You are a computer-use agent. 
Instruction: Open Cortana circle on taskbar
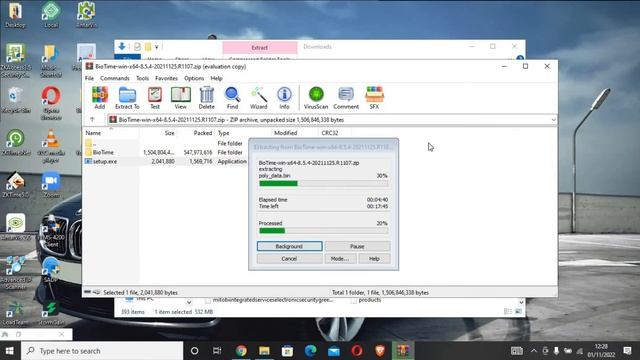195,351
